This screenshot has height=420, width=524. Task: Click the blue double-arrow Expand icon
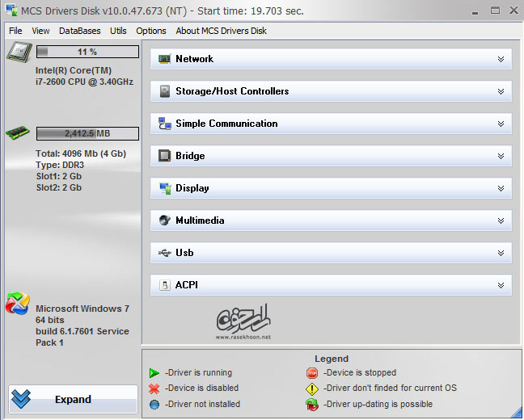click(21, 399)
